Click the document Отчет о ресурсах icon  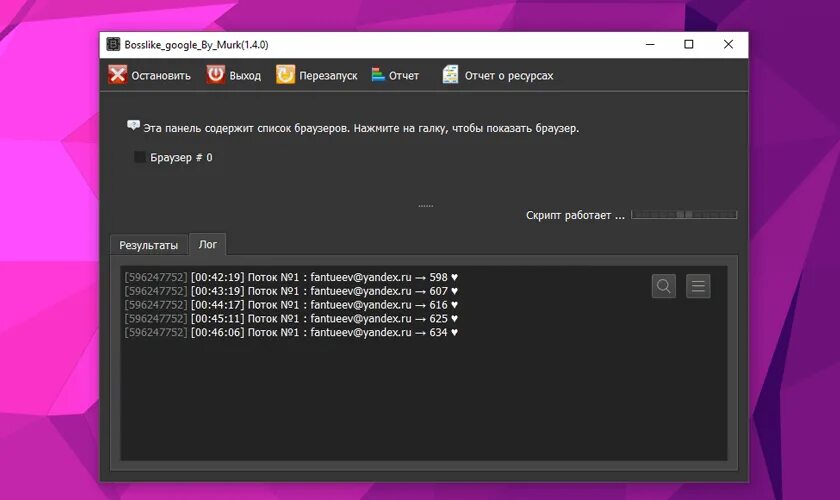[450, 74]
